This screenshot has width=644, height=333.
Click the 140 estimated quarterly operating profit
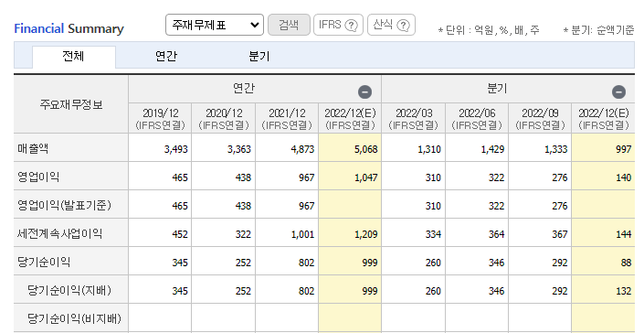coord(624,177)
